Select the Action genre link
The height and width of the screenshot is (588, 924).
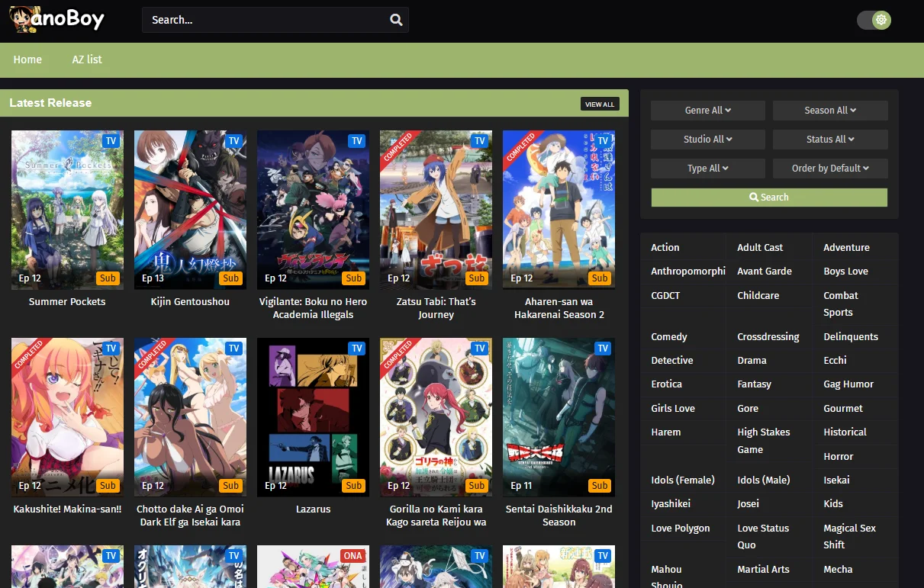click(665, 248)
